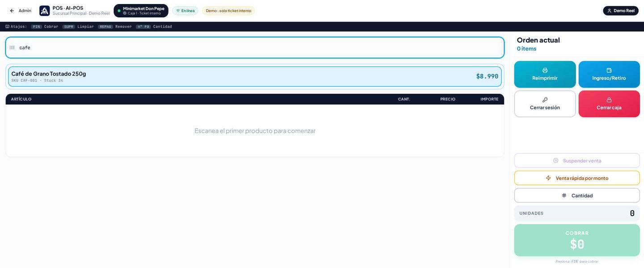
Task: Click the key icon above Cerrar sesión
Action: coord(545,100)
